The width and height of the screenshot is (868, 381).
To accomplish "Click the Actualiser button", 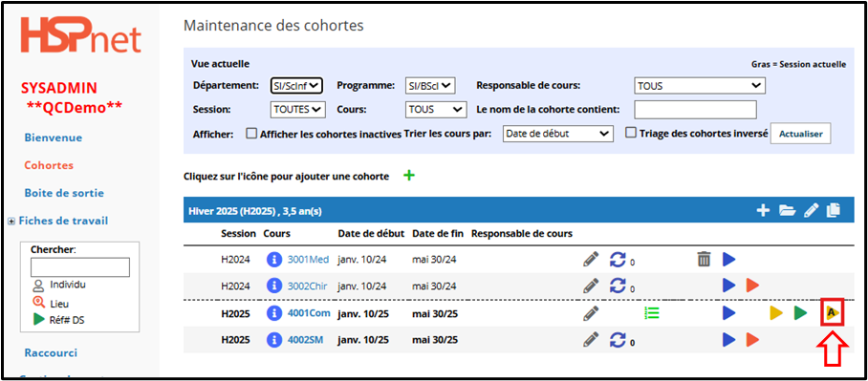I will pyautogui.click(x=800, y=134).
